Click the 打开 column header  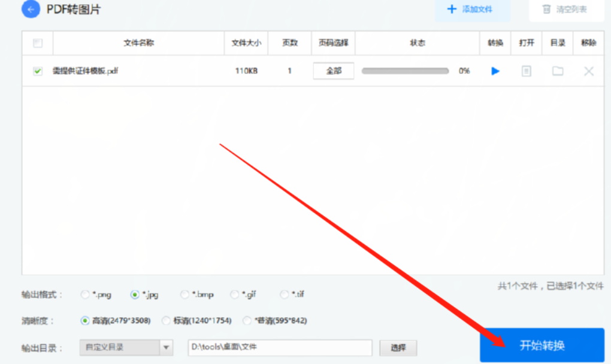527,43
